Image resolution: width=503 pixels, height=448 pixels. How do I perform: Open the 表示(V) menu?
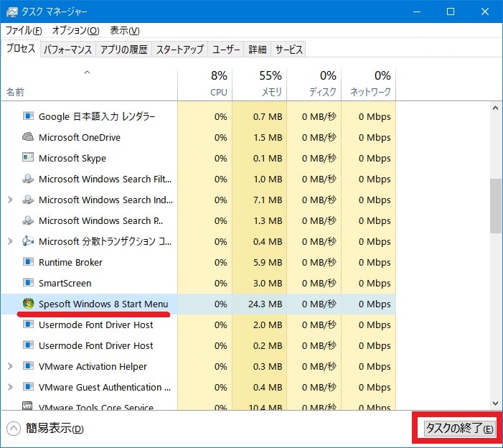click(124, 30)
